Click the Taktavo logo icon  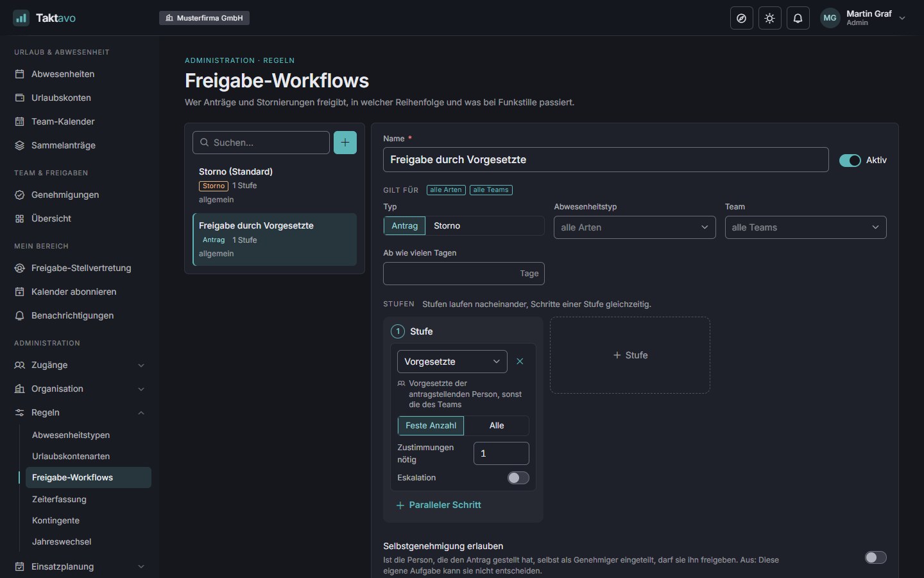21,18
